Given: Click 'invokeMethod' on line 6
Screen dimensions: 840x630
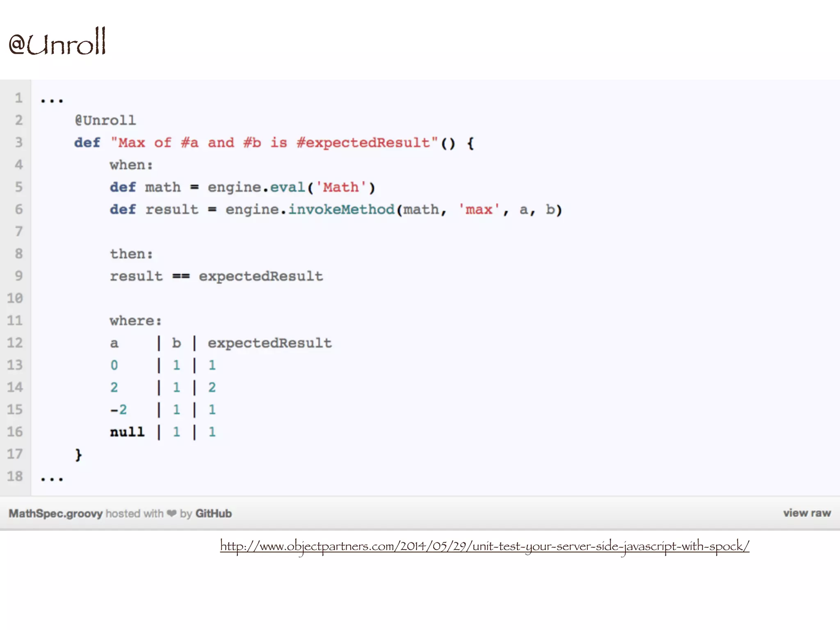Looking at the screenshot, I should [x=341, y=209].
